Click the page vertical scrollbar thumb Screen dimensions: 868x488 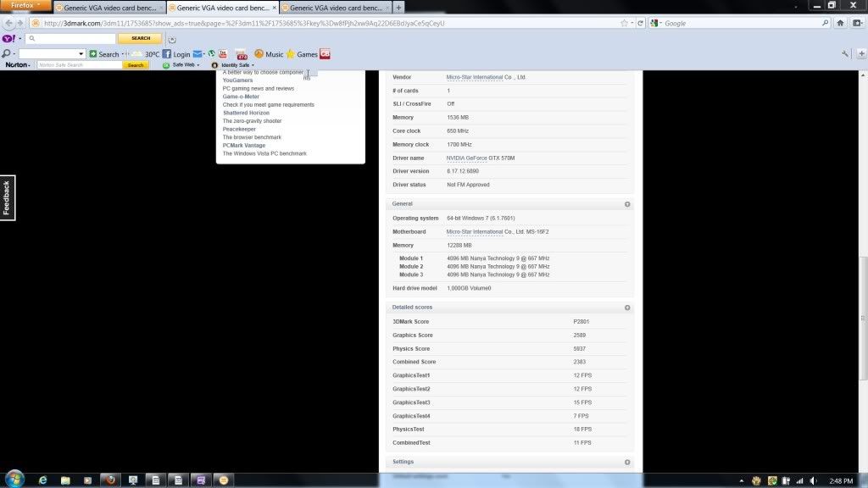863,319
